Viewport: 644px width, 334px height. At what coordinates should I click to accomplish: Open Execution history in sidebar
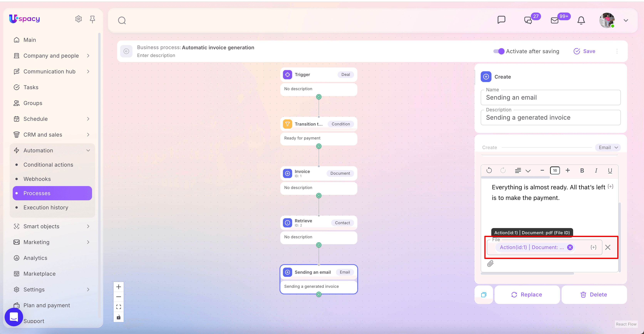tap(46, 207)
